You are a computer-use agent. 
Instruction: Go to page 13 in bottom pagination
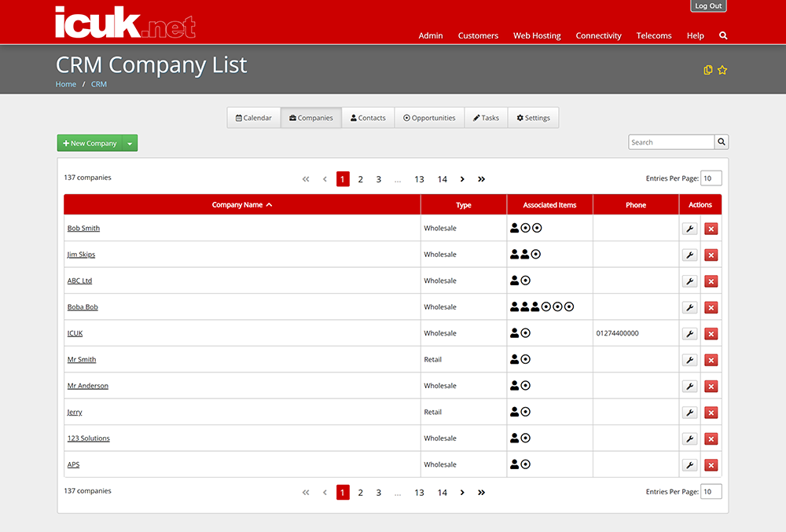419,493
